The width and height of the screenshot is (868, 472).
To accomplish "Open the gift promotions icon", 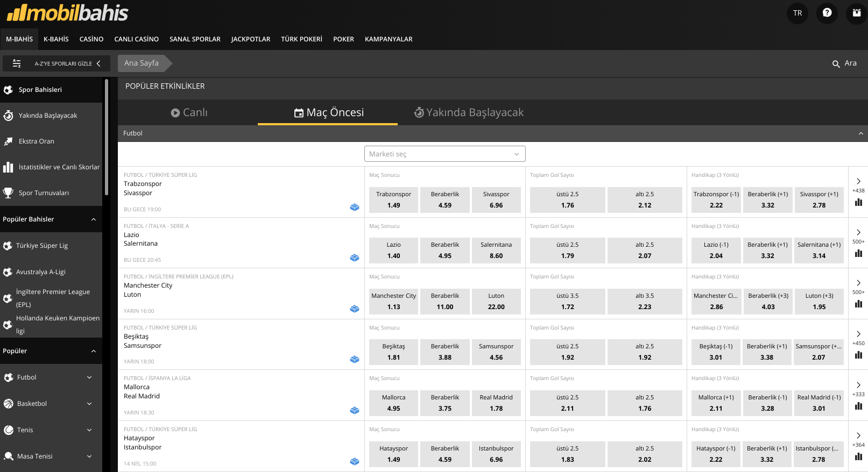I will coord(856,13).
